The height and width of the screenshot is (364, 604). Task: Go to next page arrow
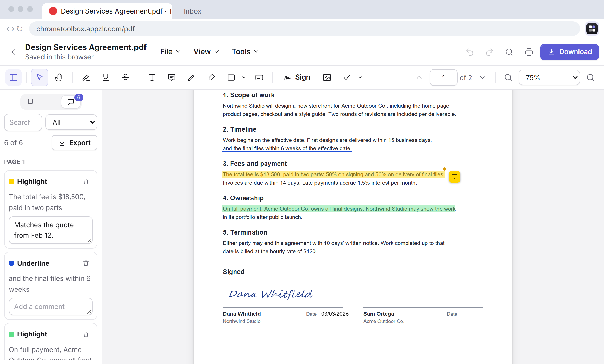coord(483,77)
